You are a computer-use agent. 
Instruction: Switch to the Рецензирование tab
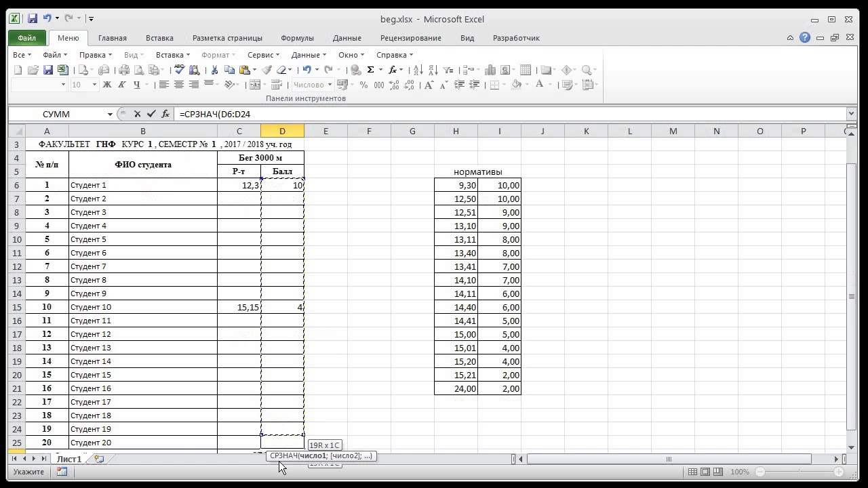(x=411, y=38)
